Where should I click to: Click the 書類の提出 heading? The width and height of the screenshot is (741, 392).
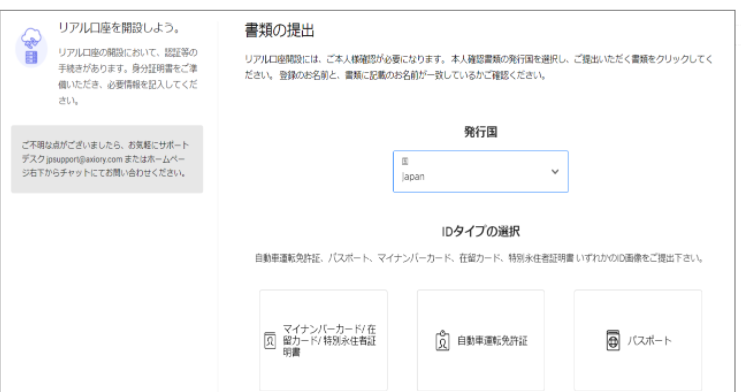tap(279, 31)
